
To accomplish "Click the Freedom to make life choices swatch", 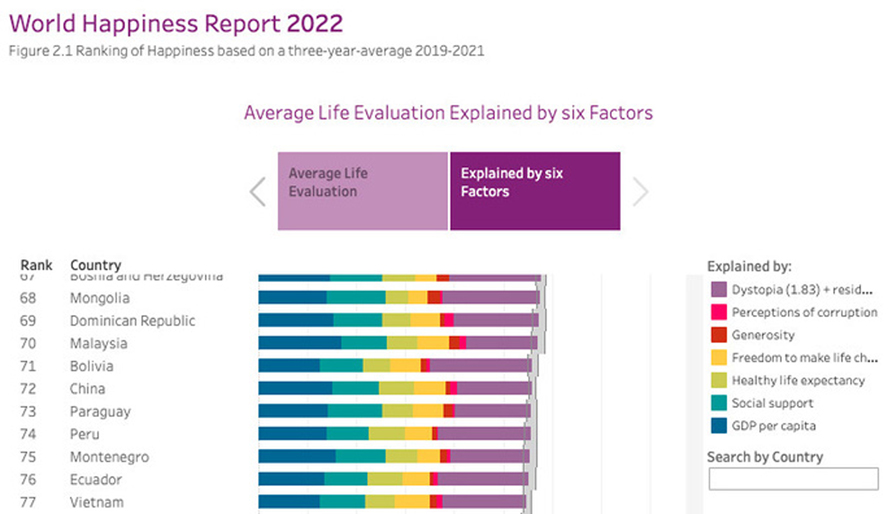I will pos(718,358).
